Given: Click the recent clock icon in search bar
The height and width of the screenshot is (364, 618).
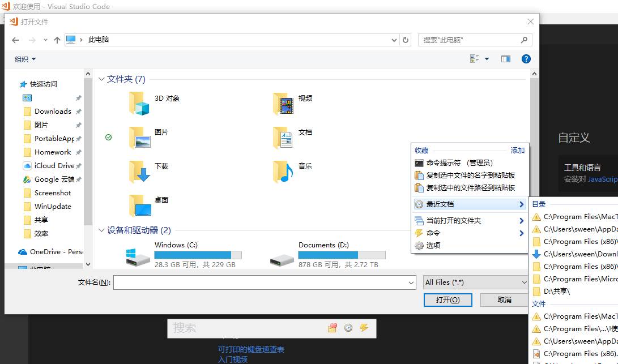Looking at the screenshot, I should pos(348,328).
